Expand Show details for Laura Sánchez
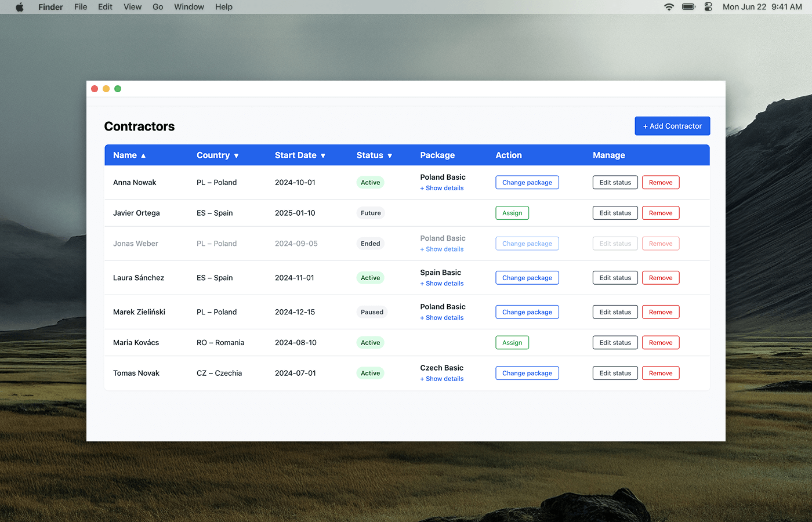 pos(442,284)
